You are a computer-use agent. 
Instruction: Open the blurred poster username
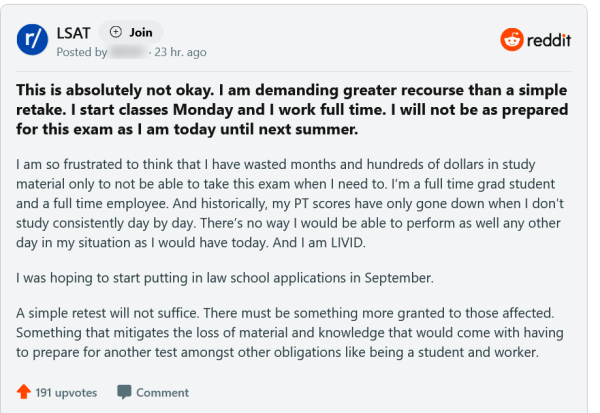tap(128, 52)
